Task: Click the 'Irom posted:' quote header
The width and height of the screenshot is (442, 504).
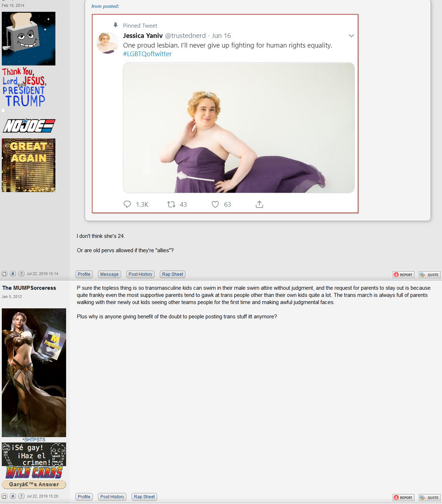Action: [105, 6]
